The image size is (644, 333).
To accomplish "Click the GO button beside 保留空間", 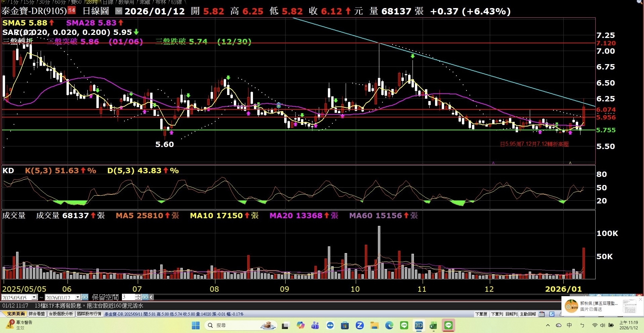I will pyautogui.click(x=145, y=297).
